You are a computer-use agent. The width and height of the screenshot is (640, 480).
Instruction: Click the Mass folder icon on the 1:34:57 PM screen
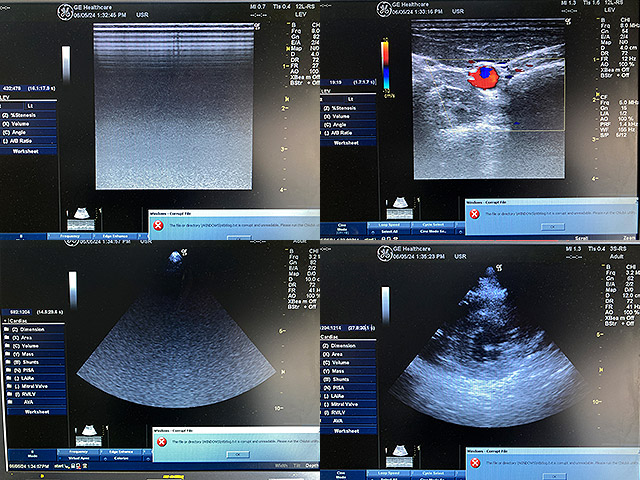(x=7, y=354)
